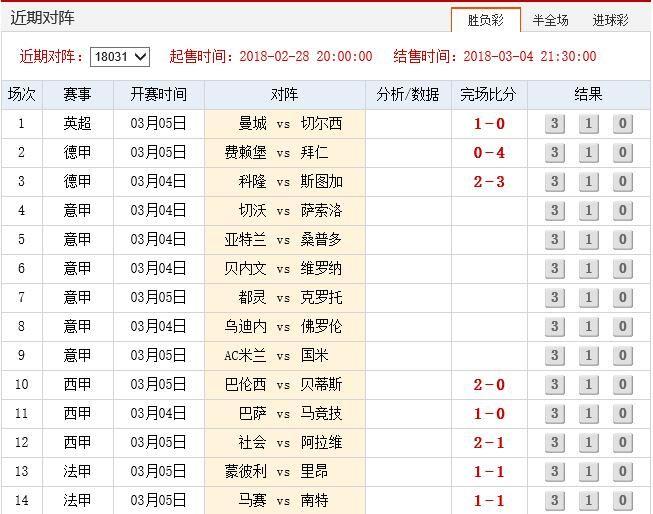
Task: Click the 贝蒂斯 team name
Action: (322, 385)
